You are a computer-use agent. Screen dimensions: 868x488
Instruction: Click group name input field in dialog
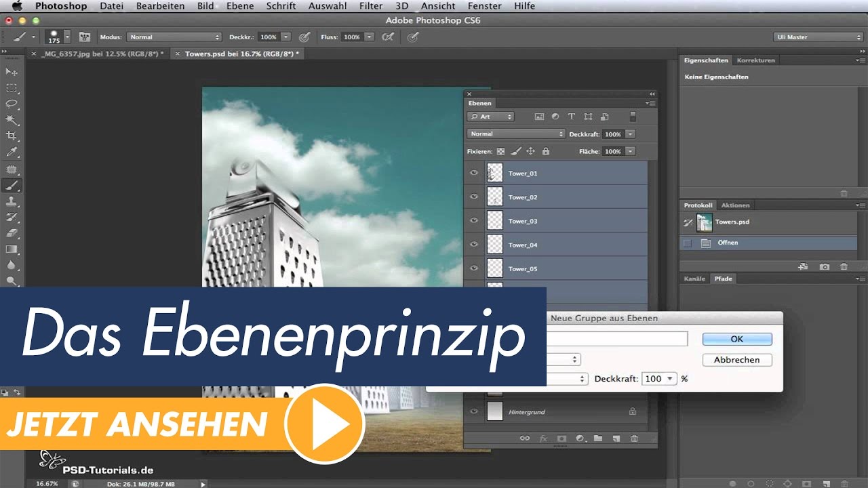click(617, 339)
